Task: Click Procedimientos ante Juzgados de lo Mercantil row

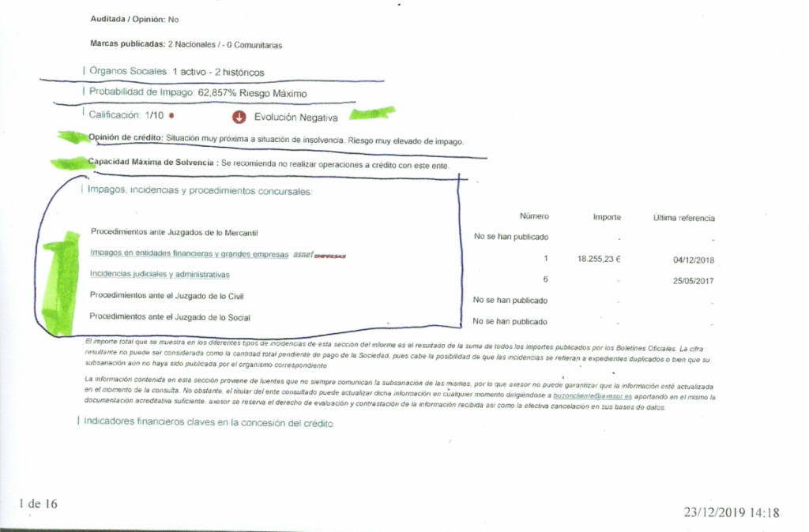Action: (x=175, y=233)
